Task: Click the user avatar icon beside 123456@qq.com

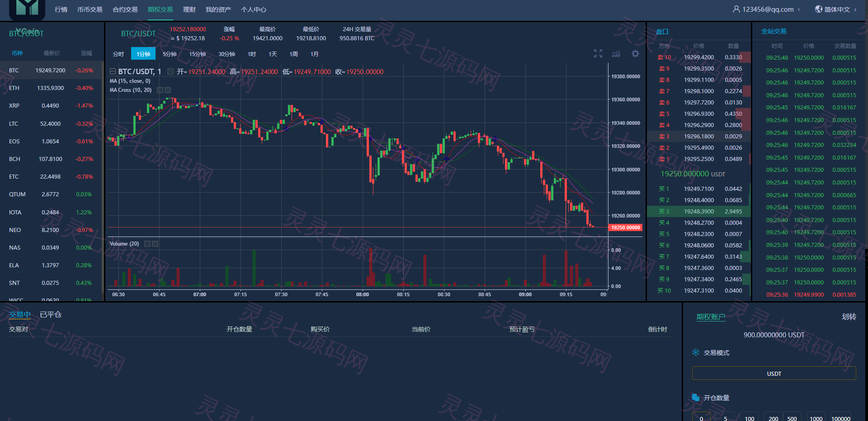Action: 736,9
